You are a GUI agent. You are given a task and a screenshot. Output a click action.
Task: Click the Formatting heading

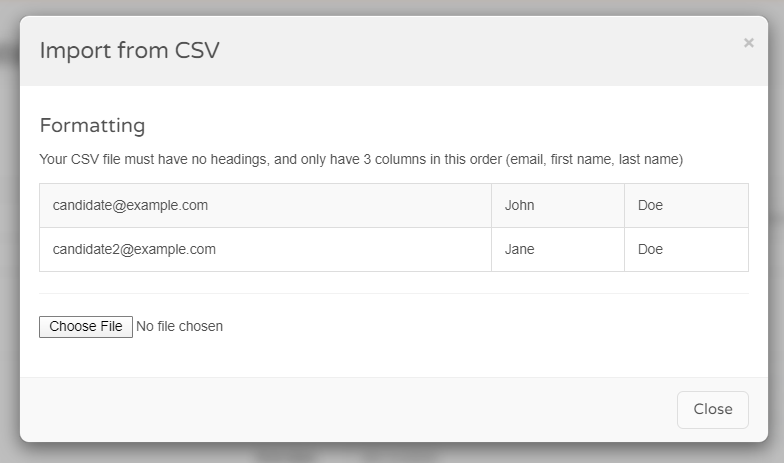pyautogui.click(x=92, y=126)
